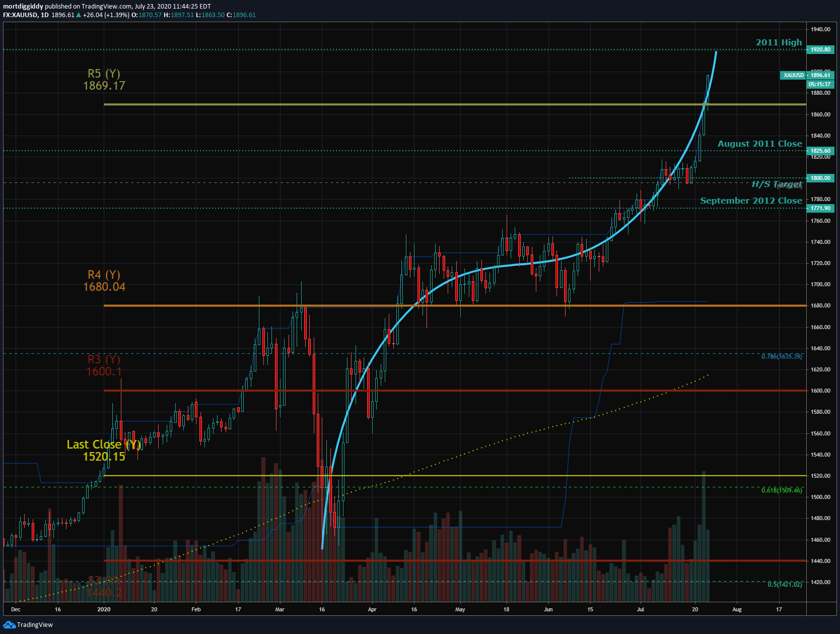Screen dimensions: 840x634
Task: Click the R3 (Y) pivot label
Action: coord(104,359)
